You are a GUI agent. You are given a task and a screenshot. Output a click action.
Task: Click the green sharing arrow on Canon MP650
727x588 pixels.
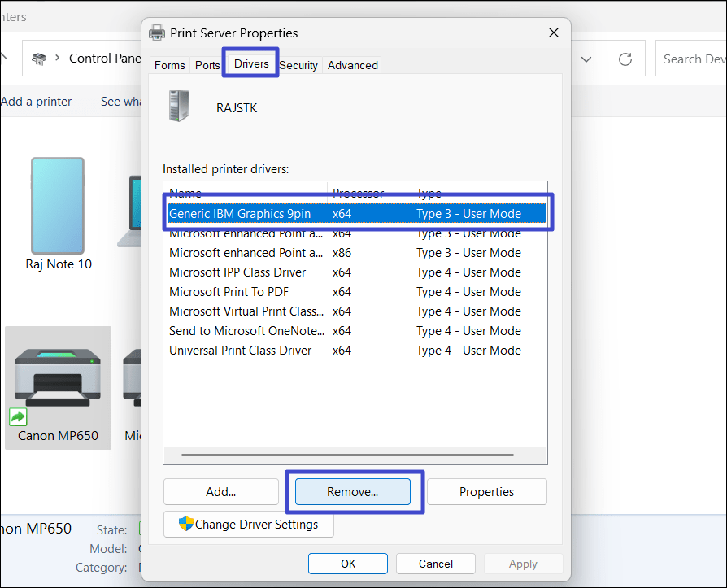click(17, 416)
